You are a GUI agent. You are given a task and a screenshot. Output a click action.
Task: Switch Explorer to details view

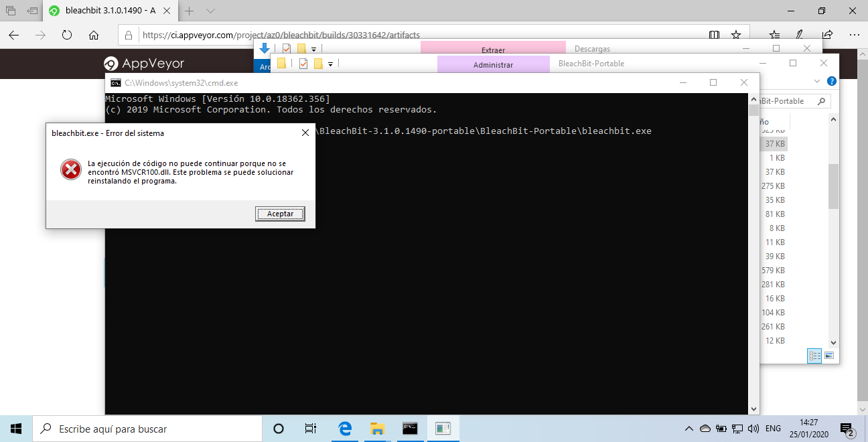(x=814, y=356)
